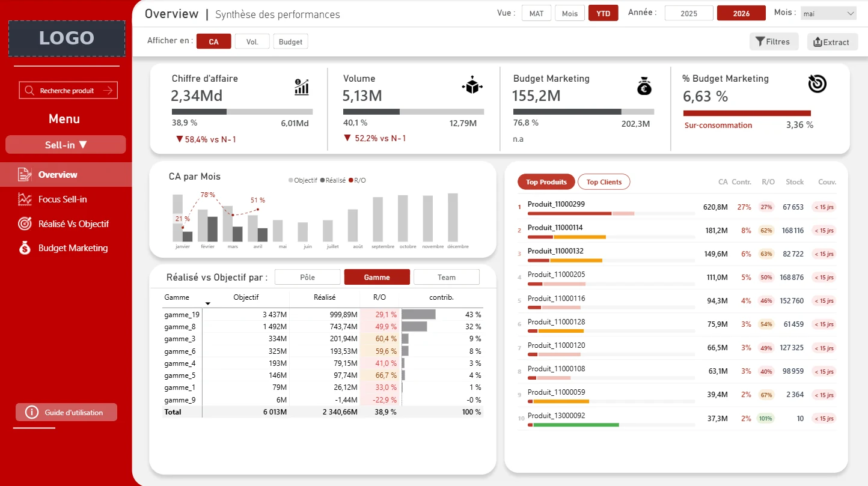Select the gamme_19 row
This screenshot has width=868, height=486.
pyautogui.click(x=323, y=314)
